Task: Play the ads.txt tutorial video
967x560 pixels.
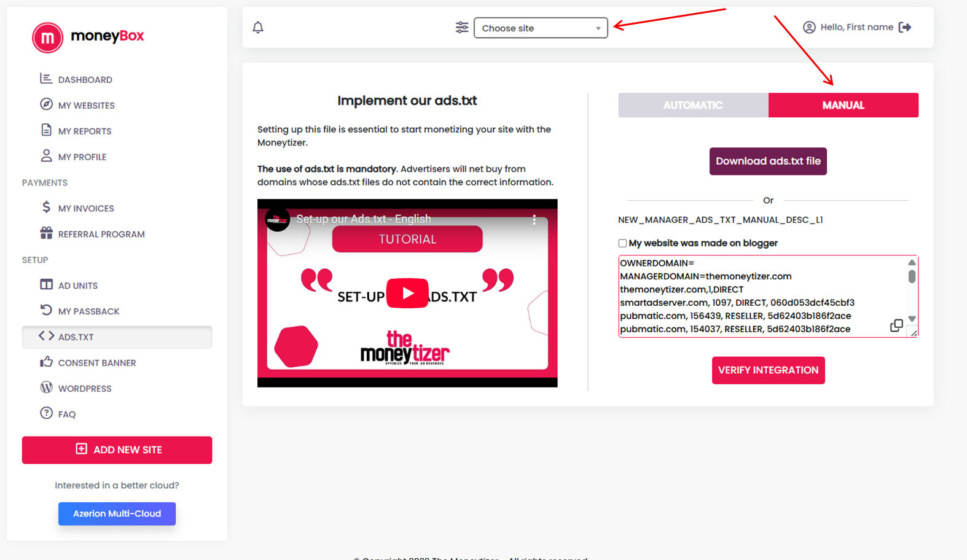Action: 407,294
